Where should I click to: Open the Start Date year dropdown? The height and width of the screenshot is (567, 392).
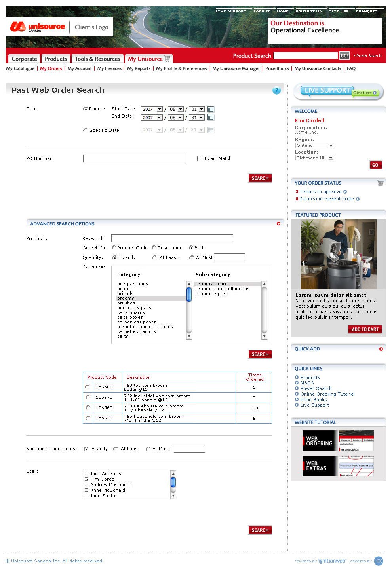[152, 109]
